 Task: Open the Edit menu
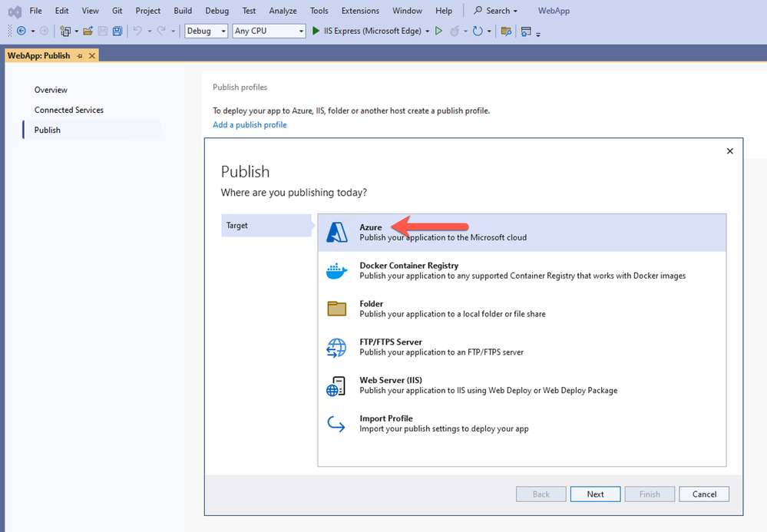tap(61, 11)
